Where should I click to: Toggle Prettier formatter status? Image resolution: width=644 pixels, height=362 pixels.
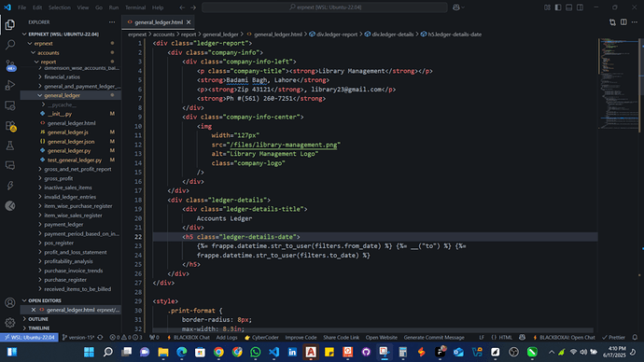[x=613, y=338]
